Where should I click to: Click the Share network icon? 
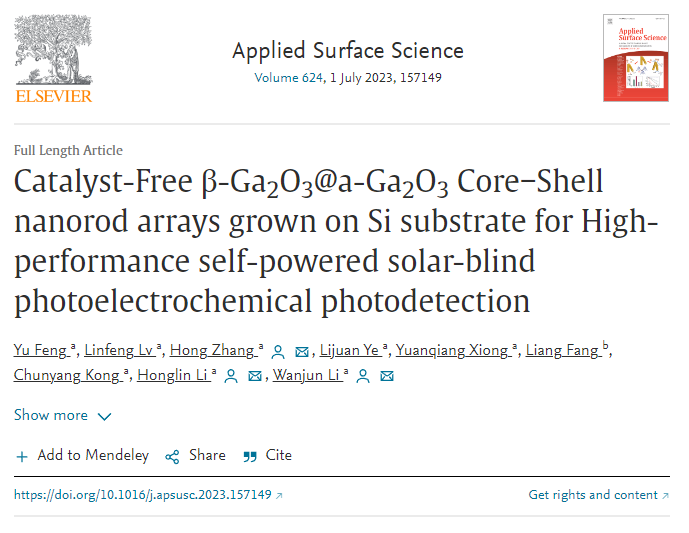tap(172, 457)
